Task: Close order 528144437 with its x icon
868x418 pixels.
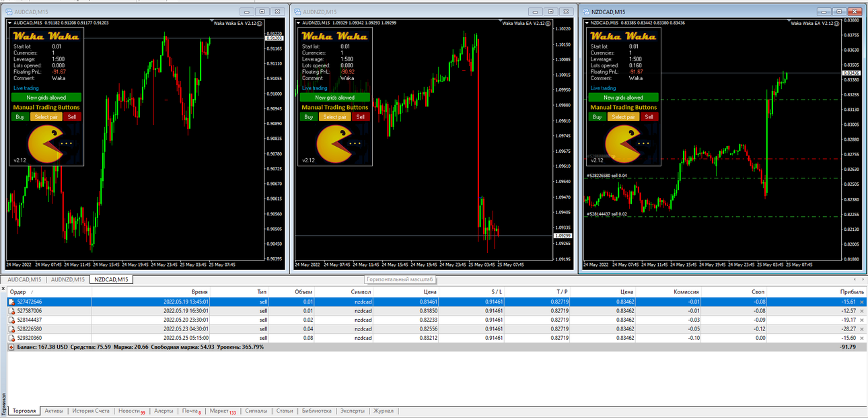Action: tap(862, 320)
